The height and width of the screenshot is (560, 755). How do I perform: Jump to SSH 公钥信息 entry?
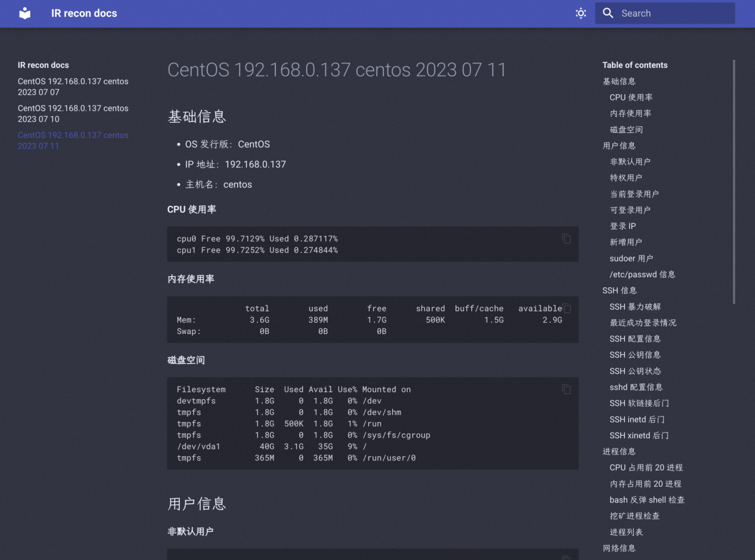[x=635, y=355]
